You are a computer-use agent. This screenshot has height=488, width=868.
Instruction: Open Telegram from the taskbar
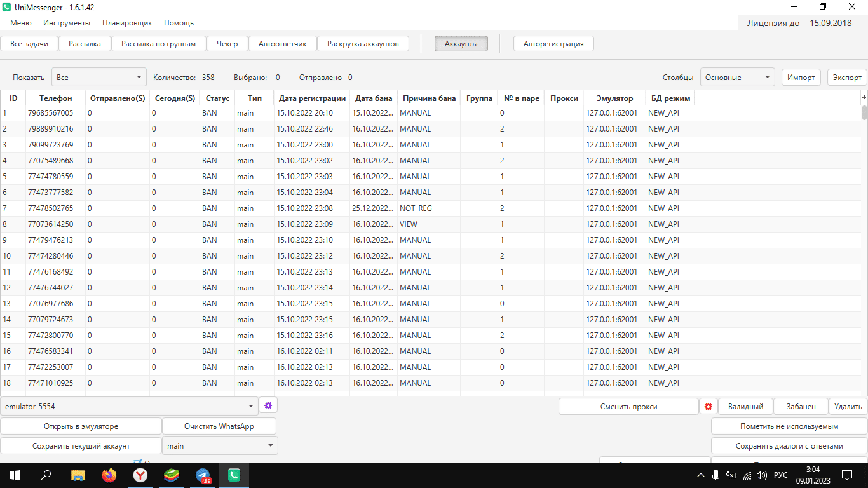203,475
